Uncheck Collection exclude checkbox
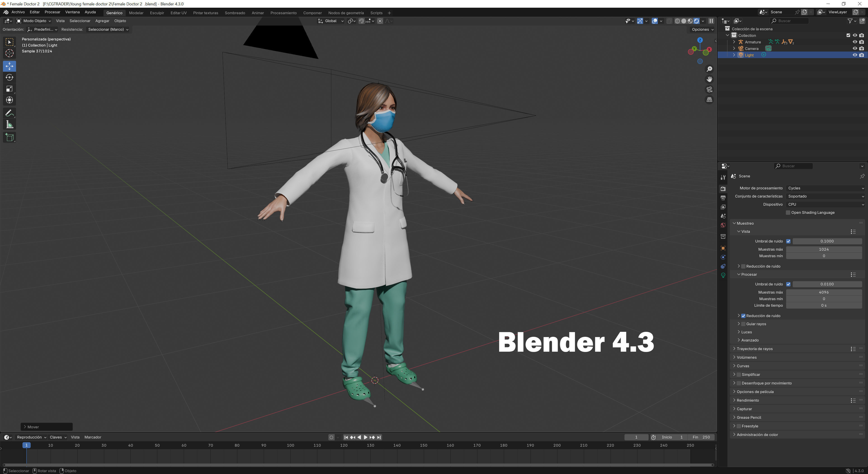Screen dimensions: 868x474 pyautogui.click(x=849, y=35)
